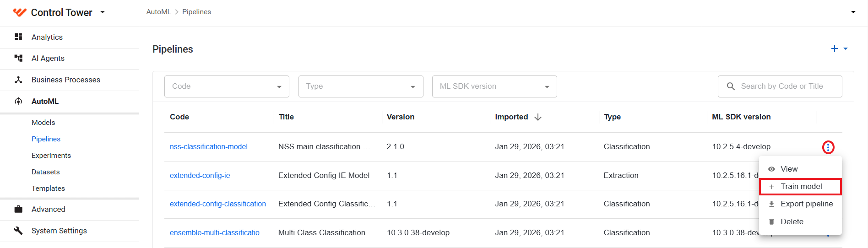Open the nss-classification-model pipeline link

coord(209,146)
